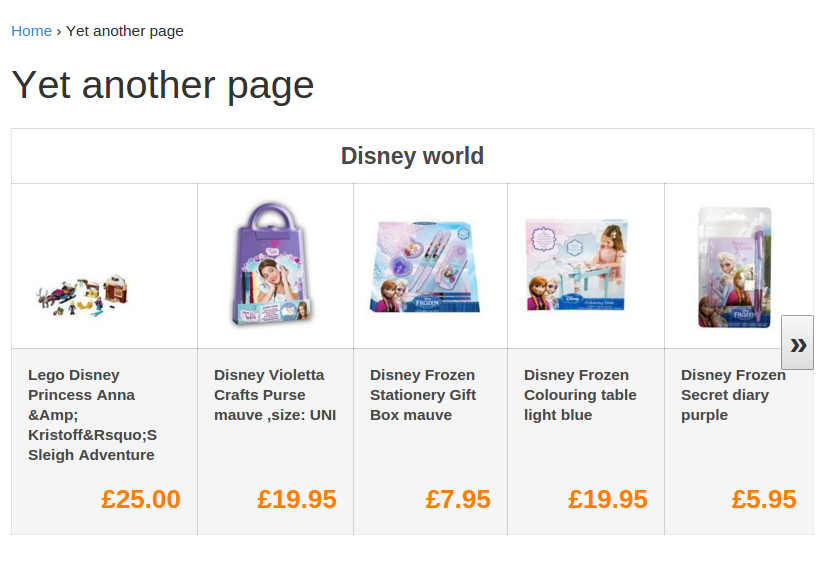
Task: Click the £5.95 price
Action: click(x=764, y=499)
